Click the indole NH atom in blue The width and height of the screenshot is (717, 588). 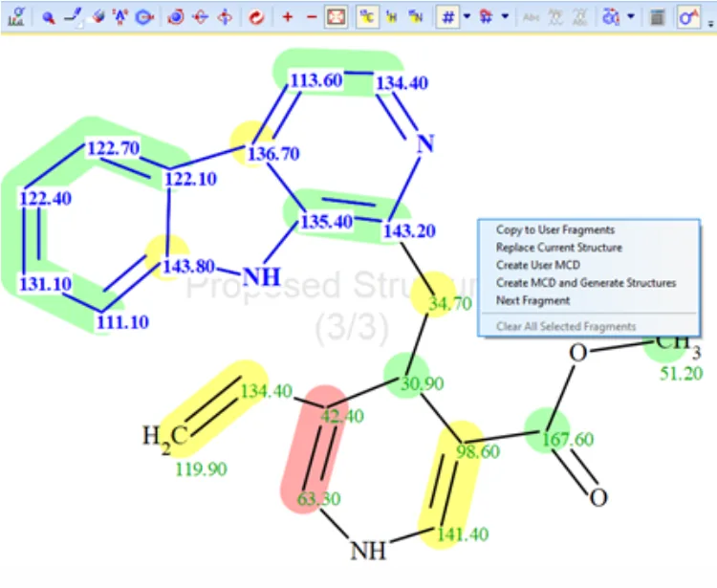point(261,277)
